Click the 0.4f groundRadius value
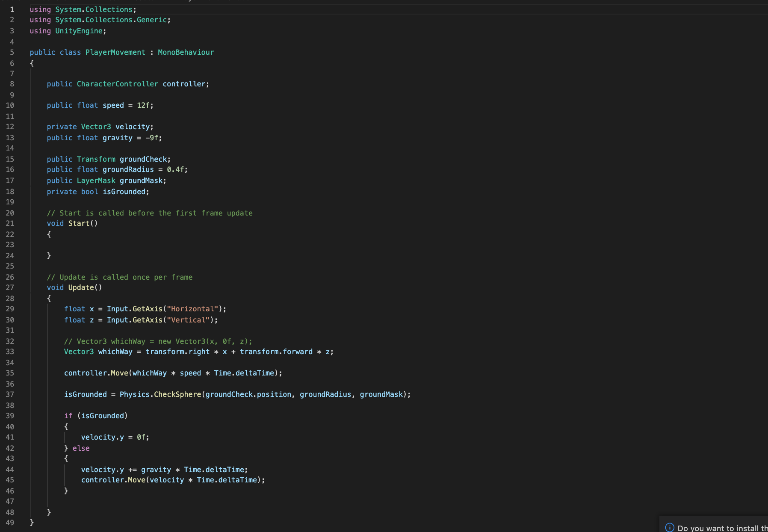The image size is (768, 532). (x=175, y=169)
